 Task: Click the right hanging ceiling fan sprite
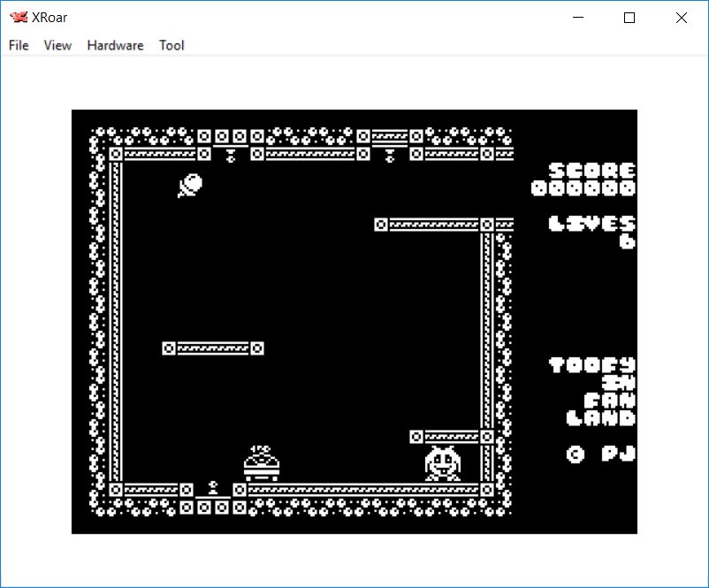tap(389, 156)
